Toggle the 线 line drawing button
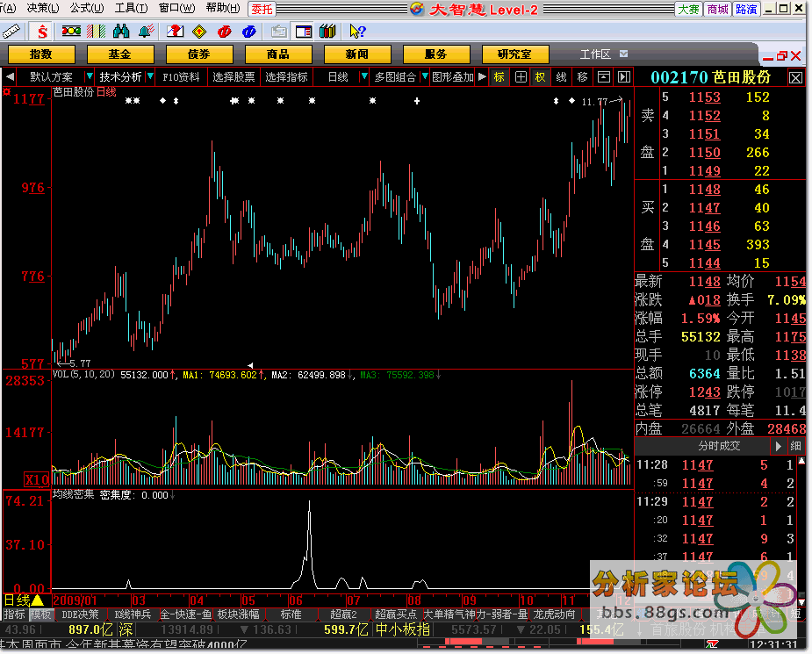The image size is (812, 654). coord(561,77)
